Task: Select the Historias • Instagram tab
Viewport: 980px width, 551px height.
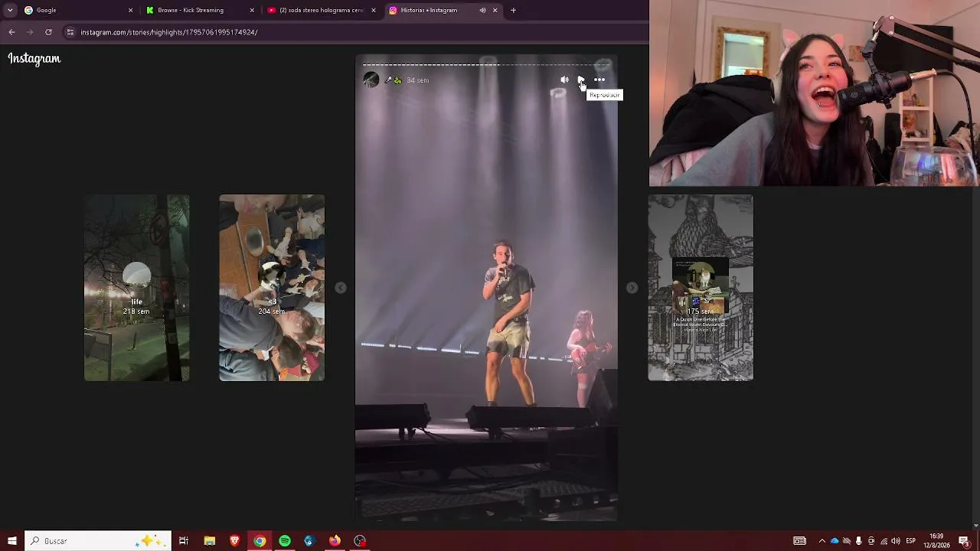Action: [443, 10]
